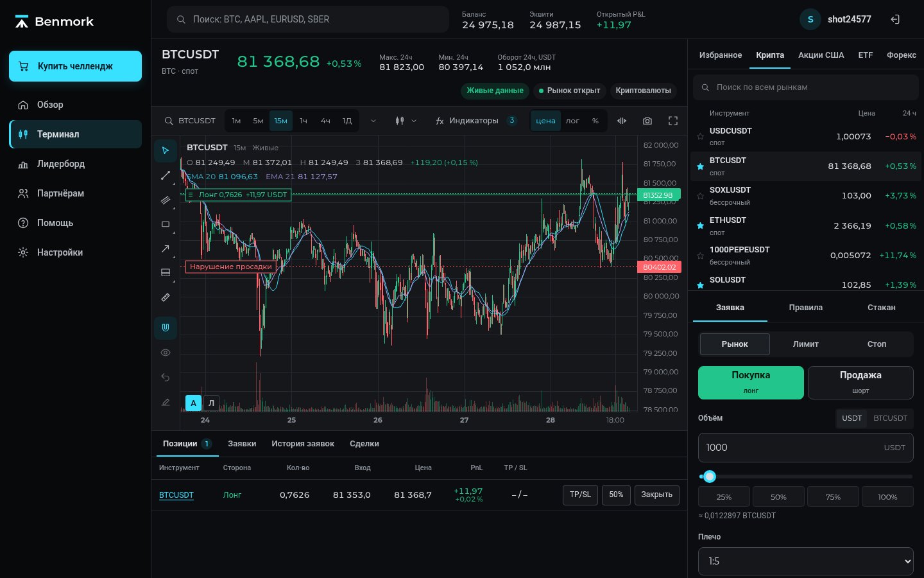Click the Объём amount input field
Image resolution: width=924 pixels, height=578 pixels.
tap(805, 448)
